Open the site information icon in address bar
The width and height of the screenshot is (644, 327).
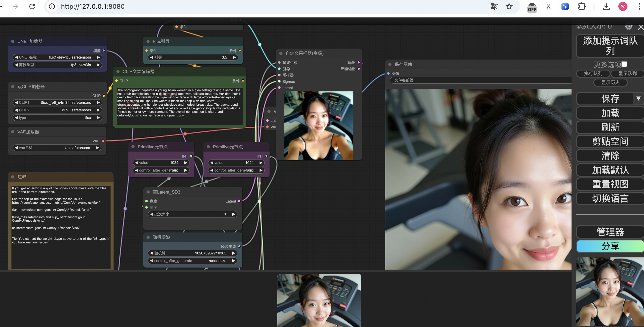tap(52, 6)
